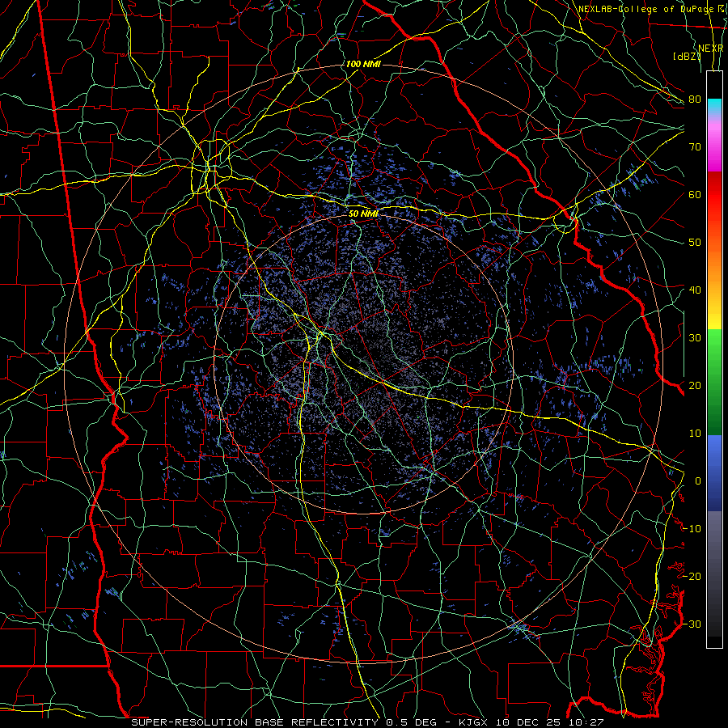Image resolution: width=728 pixels, height=728 pixels.
Task: Select the NEXLAB-College of DuPage header text
Action: pyautogui.click(x=645, y=9)
